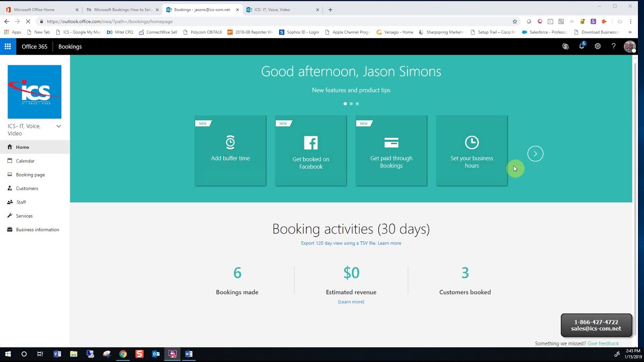Open the settings gear in Office header

(598, 46)
